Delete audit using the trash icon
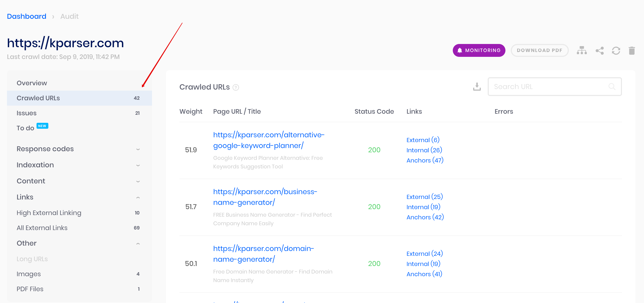644x303 pixels. pyautogui.click(x=632, y=50)
